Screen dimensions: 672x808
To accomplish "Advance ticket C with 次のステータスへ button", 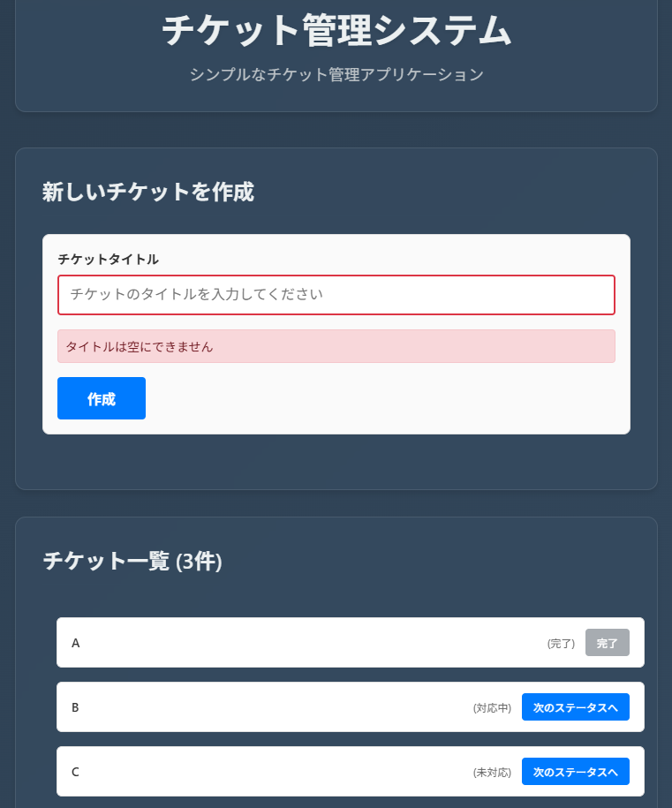I will [575, 771].
